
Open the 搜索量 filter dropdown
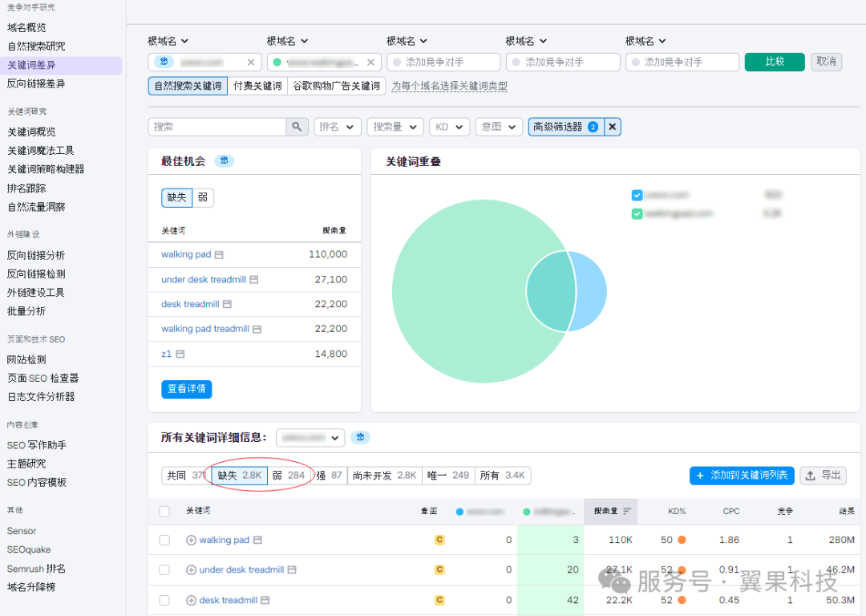(x=395, y=127)
